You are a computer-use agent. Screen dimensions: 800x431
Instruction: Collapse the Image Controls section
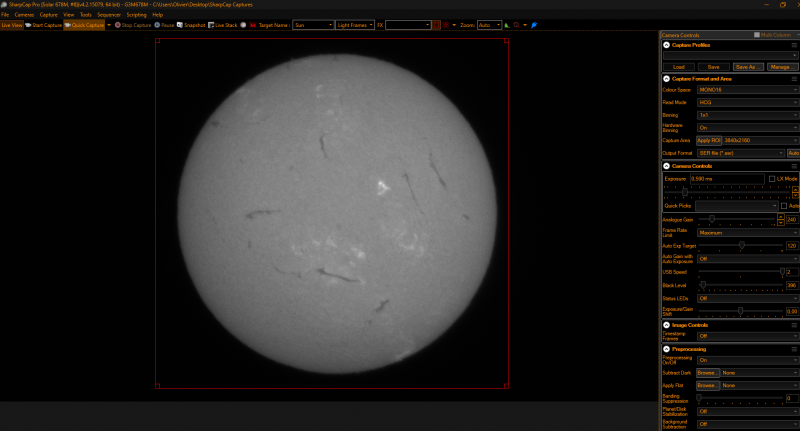click(666, 325)
